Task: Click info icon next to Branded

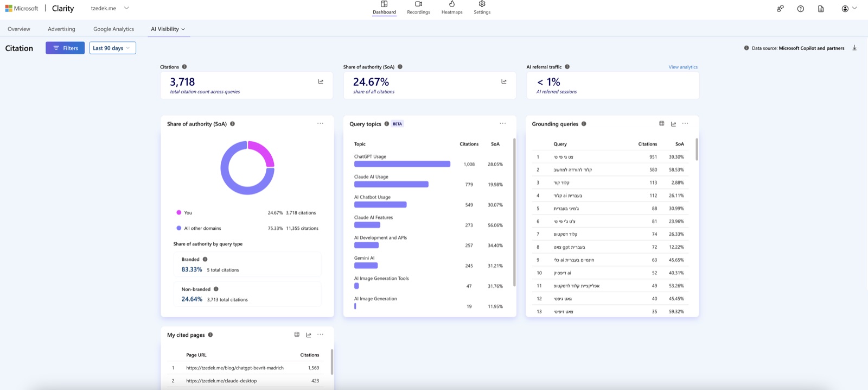Action: 205,259
